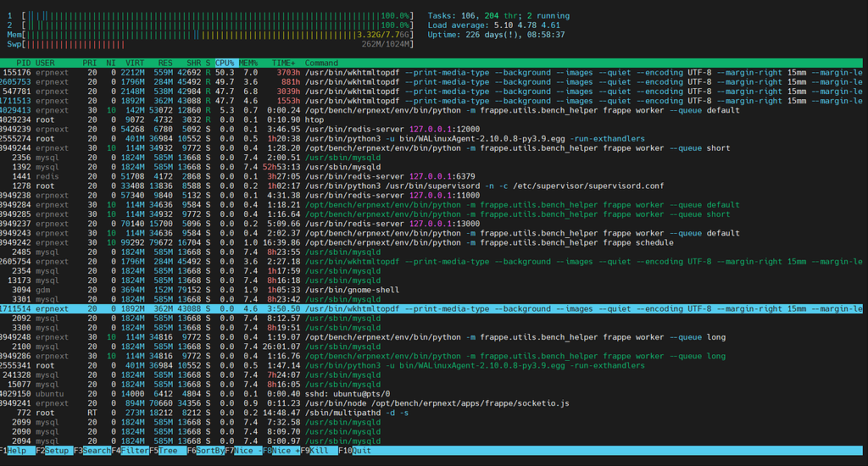Sort by the PID column header
868x466 pixels.
[x=24, y=63]
